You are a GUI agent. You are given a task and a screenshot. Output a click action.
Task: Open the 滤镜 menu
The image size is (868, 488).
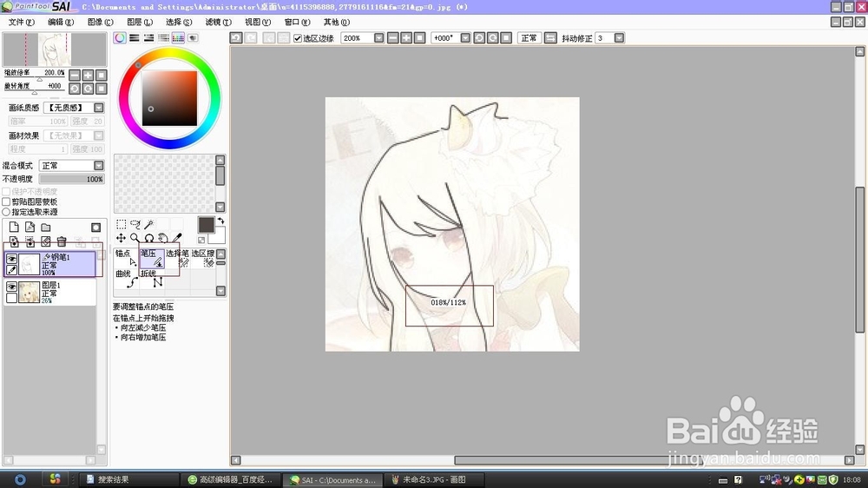218,23
